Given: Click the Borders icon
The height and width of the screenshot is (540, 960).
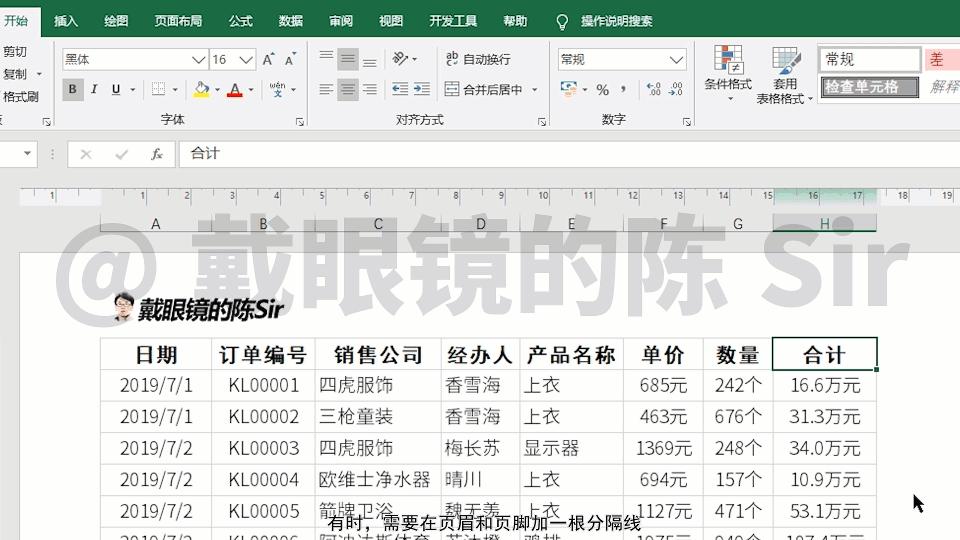Looking at the screenshot, I should (x=158, y=89).
